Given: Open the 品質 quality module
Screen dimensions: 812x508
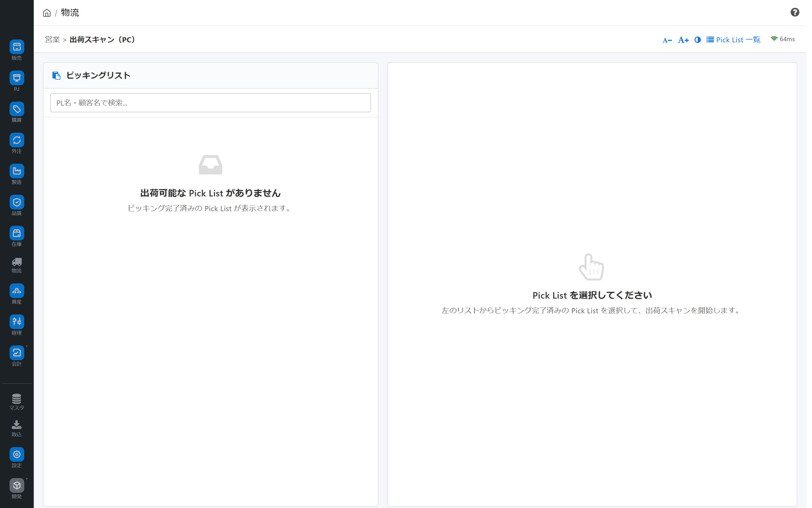Looking at the screenshot, I should coord(17,206).
